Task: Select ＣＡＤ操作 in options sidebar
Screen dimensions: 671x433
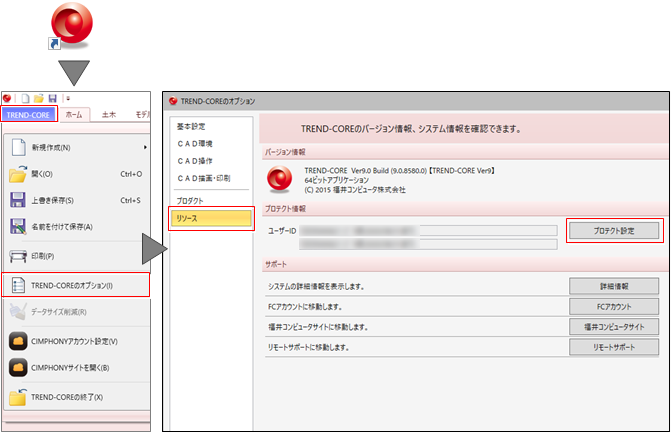Action: (195, 161)
